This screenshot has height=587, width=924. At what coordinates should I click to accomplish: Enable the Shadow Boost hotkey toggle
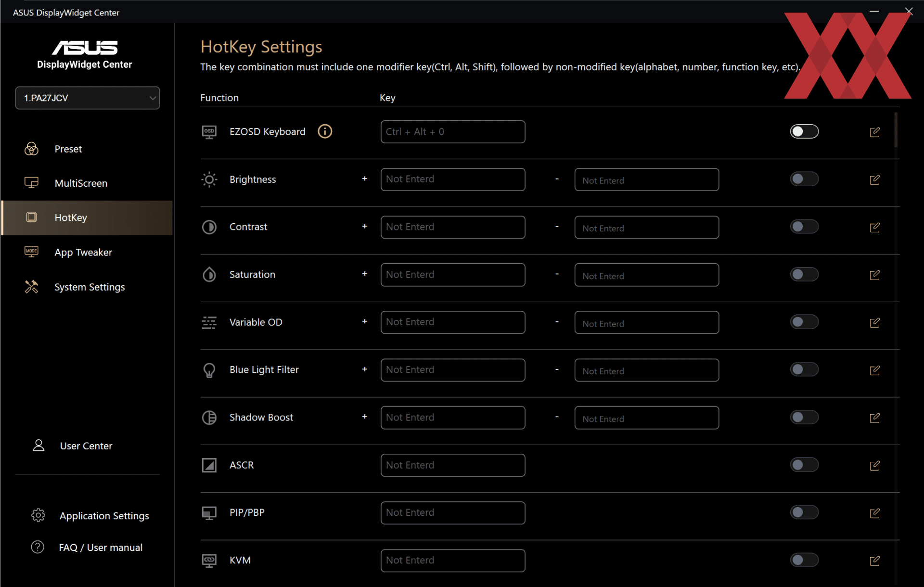pos(804,417)
